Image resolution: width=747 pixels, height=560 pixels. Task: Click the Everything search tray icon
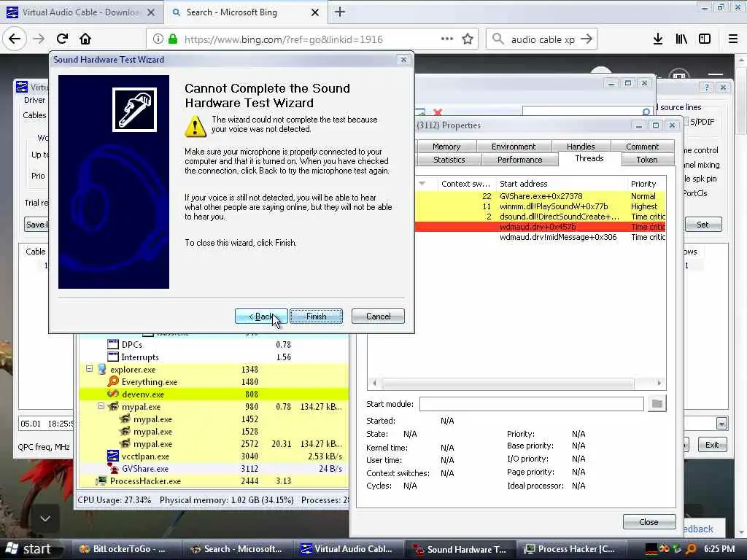pyautogui.click(x=691, y=549)
